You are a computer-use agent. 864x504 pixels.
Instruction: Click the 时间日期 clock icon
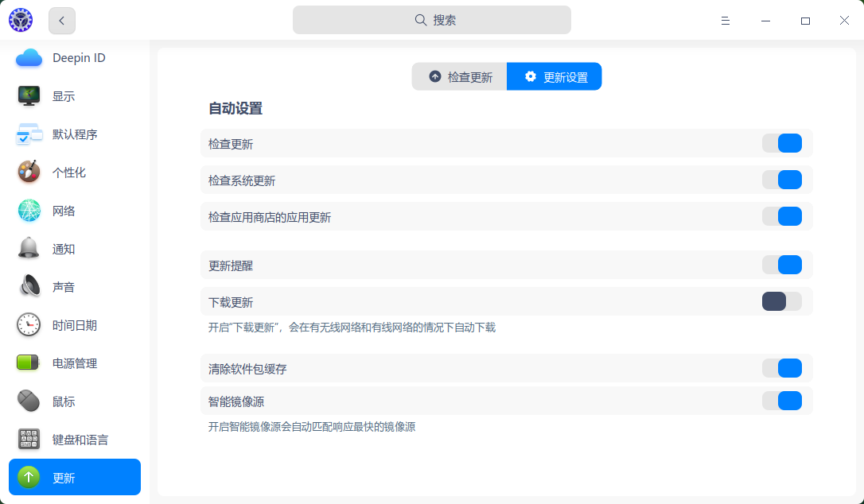click(29, 325)
